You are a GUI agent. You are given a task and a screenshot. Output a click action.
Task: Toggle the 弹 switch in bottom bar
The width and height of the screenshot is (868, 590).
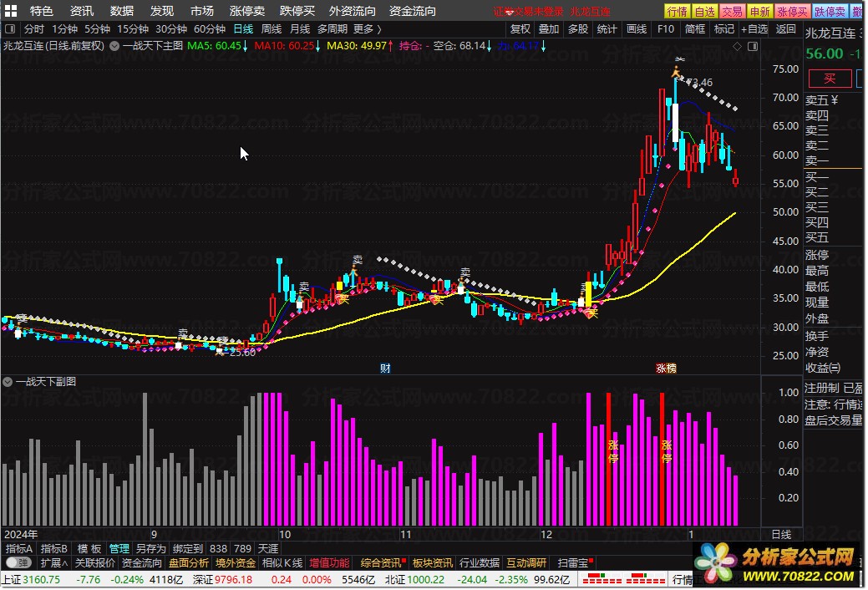pyautogui.click(x=19, y=563)
